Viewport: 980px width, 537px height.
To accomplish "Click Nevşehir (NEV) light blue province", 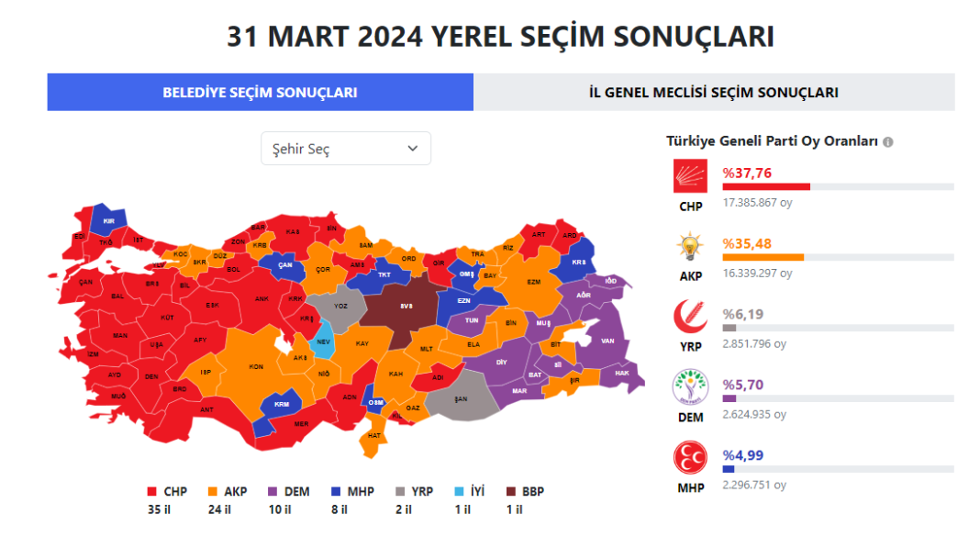I will pos(323,341).
